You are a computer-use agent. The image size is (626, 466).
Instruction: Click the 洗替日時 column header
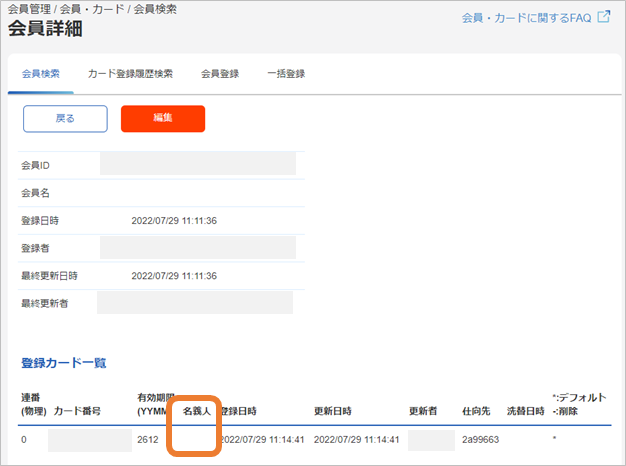525,411
